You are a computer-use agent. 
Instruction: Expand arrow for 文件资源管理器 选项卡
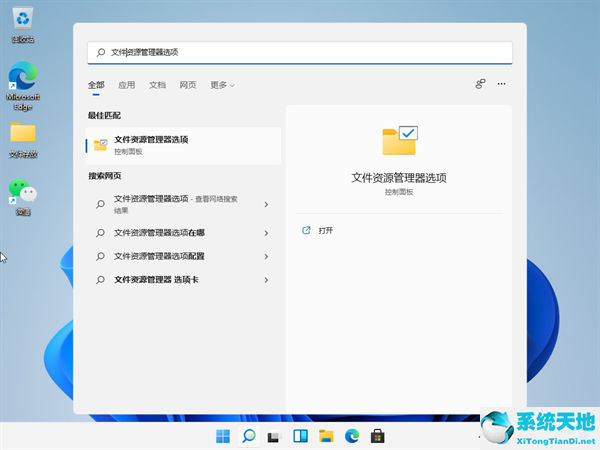click(x=266, y=280)
